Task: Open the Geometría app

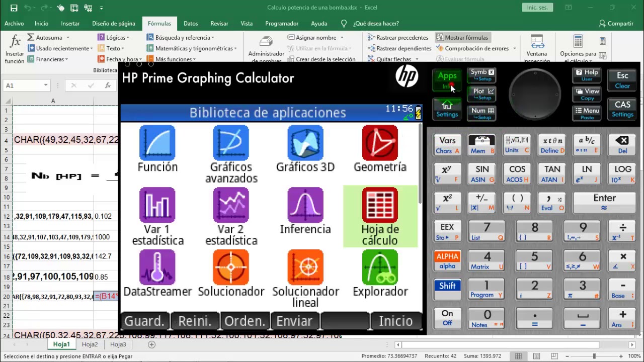Action: point(380,149)
